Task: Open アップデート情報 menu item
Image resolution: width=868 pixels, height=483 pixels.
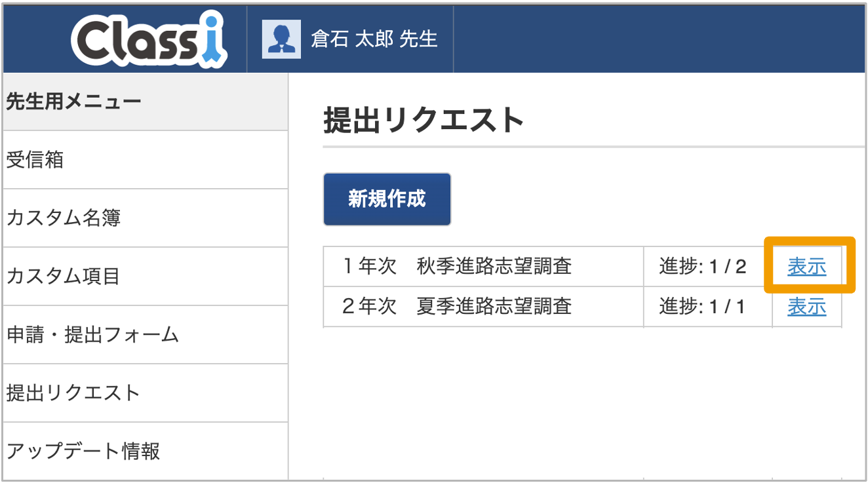Action: [83, 452]
